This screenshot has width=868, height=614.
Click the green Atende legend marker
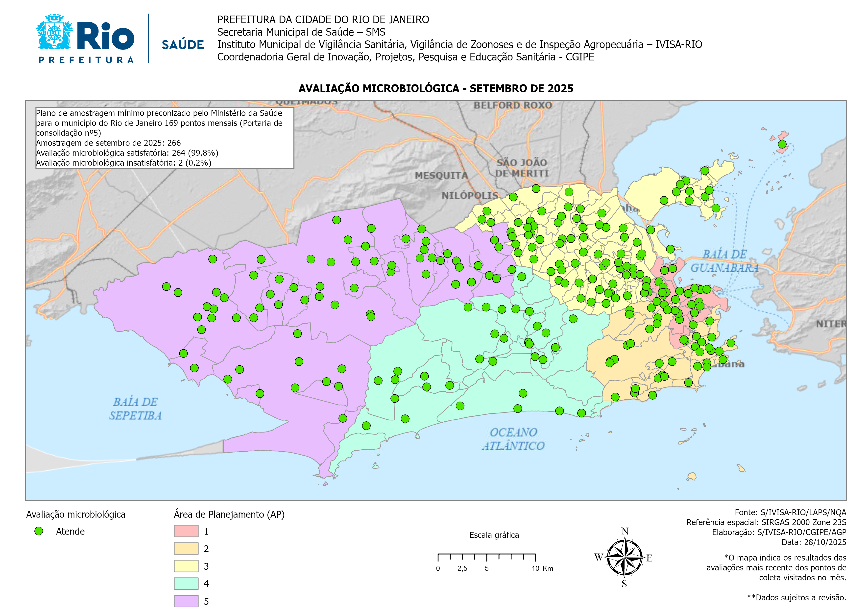point(39,531)
